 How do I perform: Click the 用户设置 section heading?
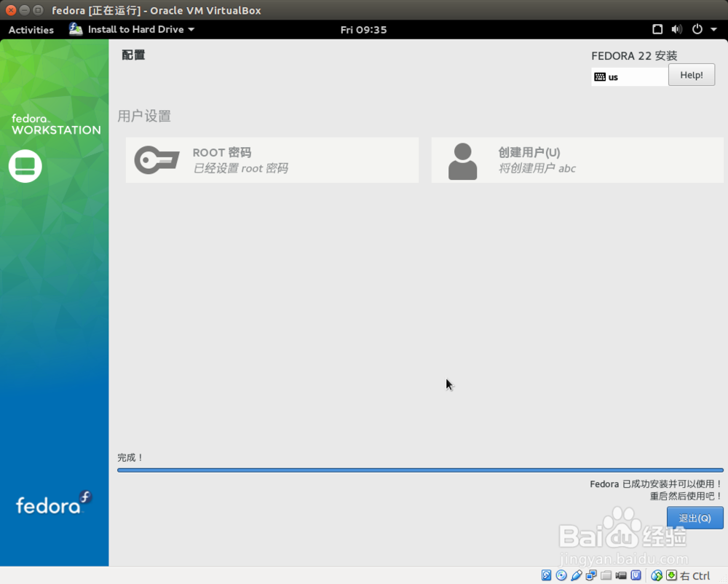coord(144,116)
